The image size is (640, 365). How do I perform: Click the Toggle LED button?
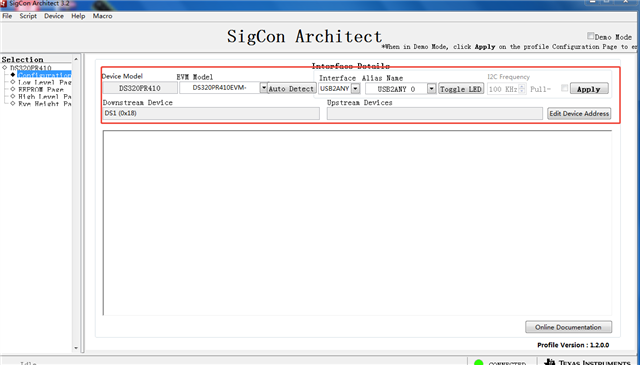click(x=461, y=89)
